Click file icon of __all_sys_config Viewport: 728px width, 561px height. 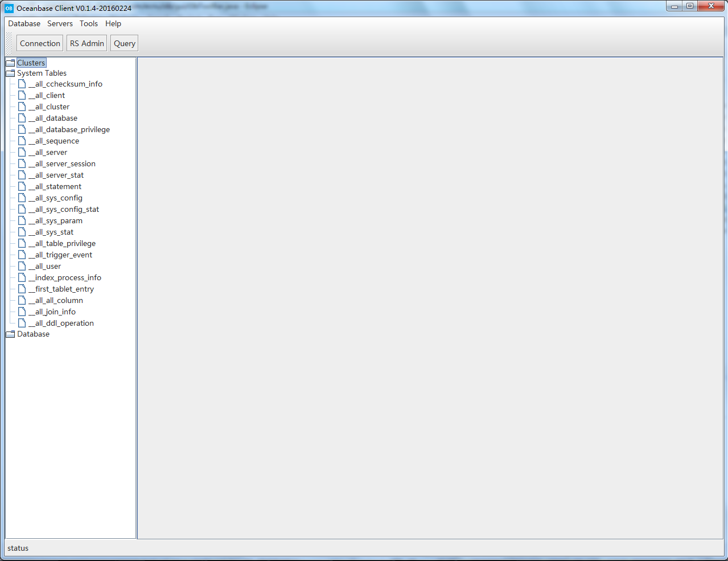click(x=22, y=198)
